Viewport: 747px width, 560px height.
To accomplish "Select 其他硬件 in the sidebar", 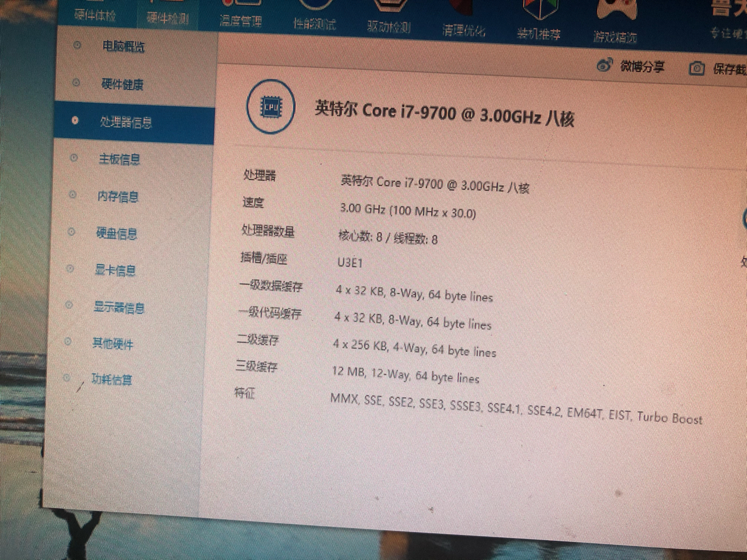I will click(x=113, y=344).
